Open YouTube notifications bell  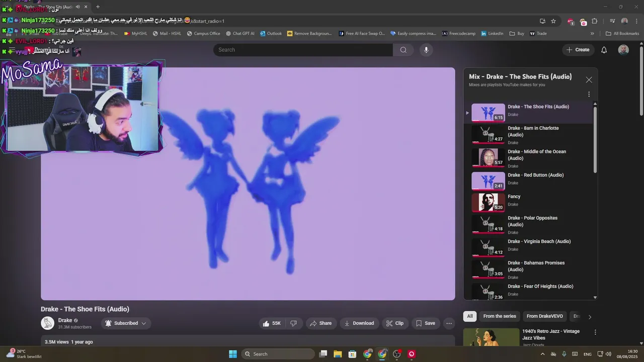tap(604, 50)
